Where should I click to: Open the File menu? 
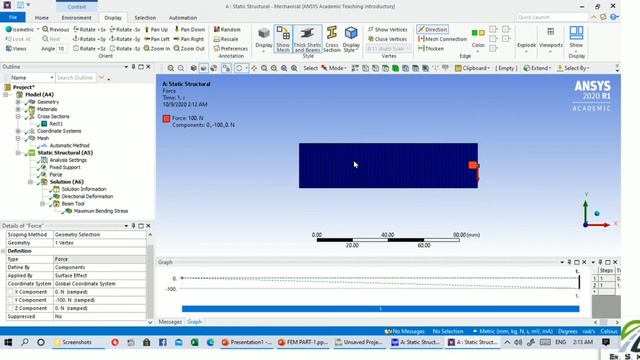click(13, 17)
